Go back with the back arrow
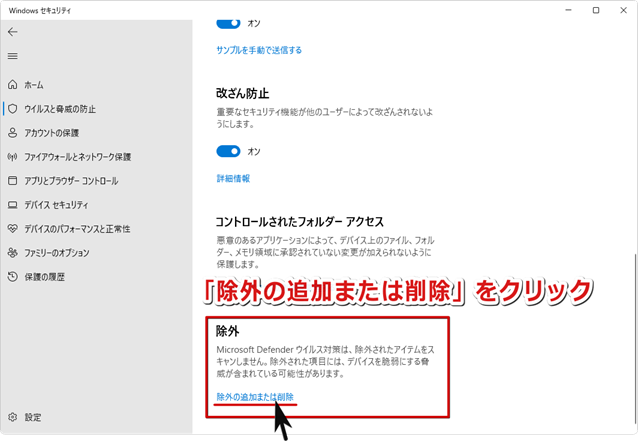Screen dimensions: 638x441 [x=13, y=32]
